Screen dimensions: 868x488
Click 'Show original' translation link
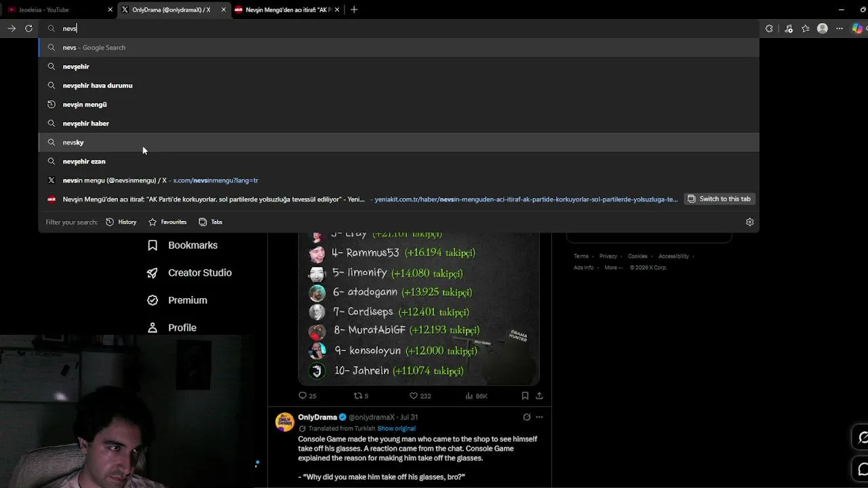point(396,428)
